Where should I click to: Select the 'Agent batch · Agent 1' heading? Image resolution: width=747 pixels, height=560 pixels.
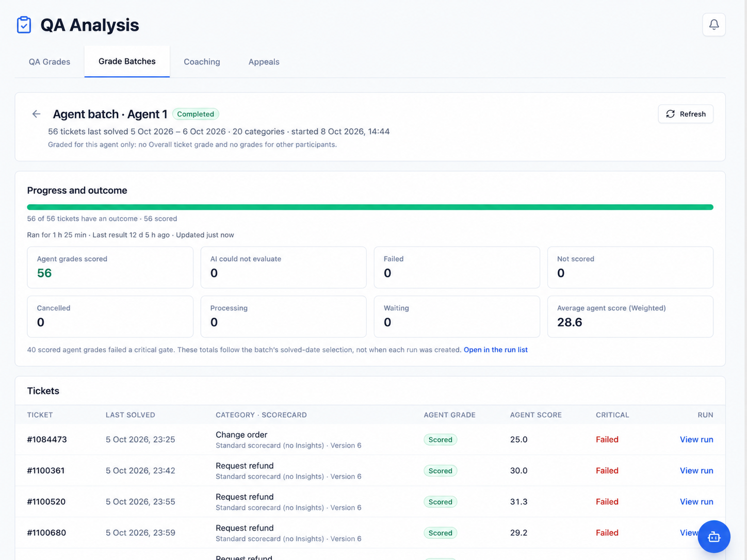[x=110, y=114]
